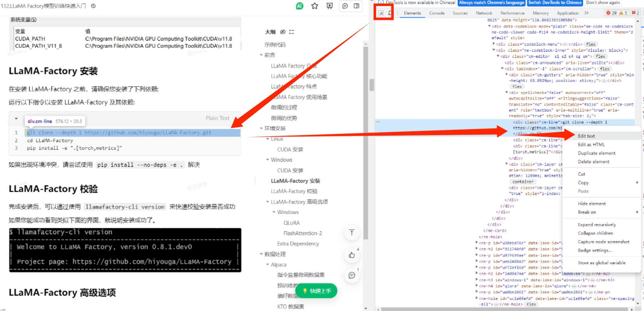The image size is (644, 311).
Task: Choose Edit as HTML in context menu
Action: pyautogui.click(x=602, y=145)
